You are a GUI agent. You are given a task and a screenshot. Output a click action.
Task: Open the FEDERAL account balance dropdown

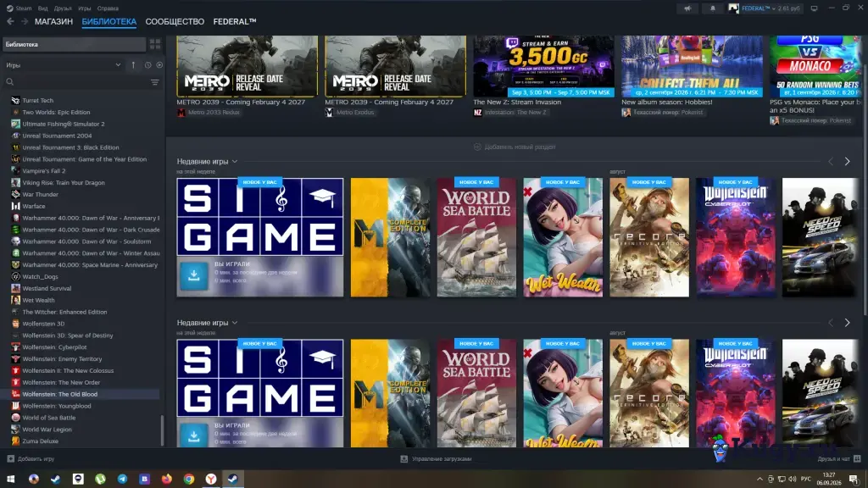coord(771,8)
